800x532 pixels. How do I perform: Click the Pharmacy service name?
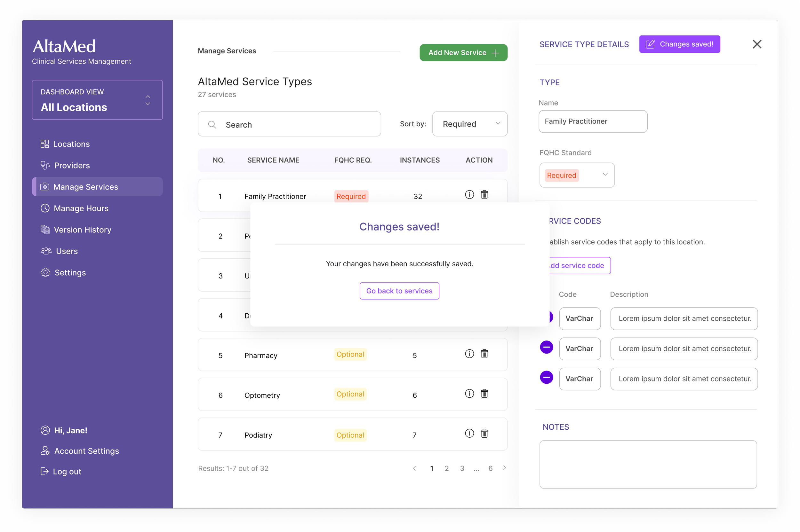261,355
